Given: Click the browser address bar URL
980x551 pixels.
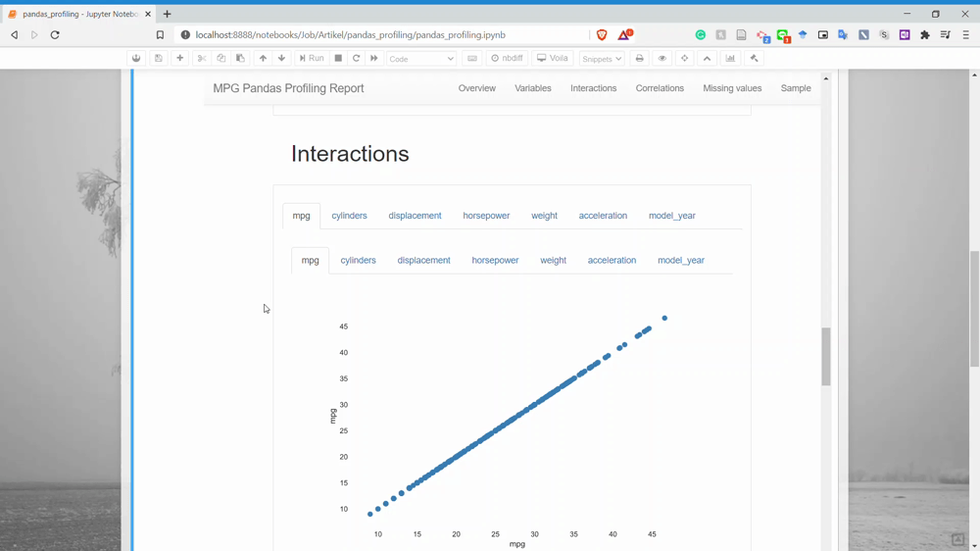Looking at the screenshot, I should click(x=350, y=35).
